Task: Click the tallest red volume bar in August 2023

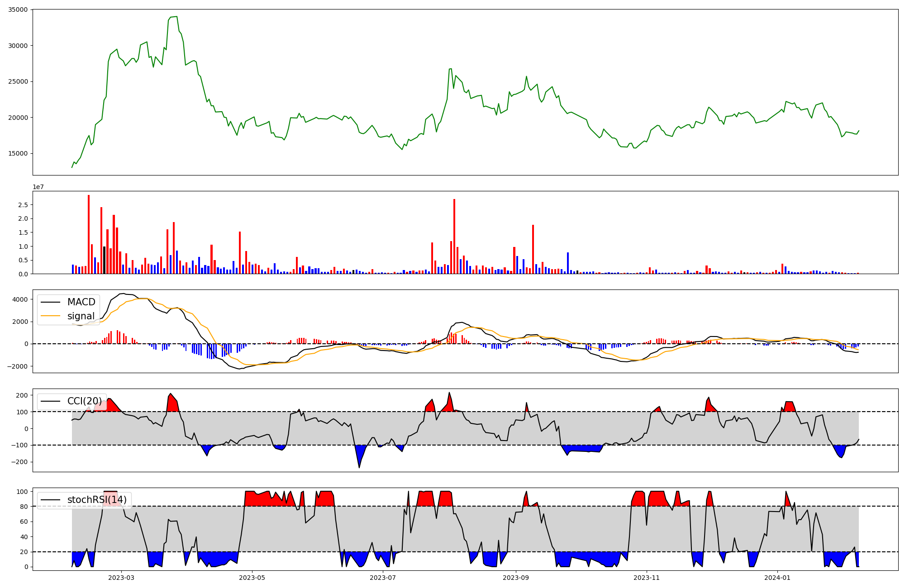Action: tap(454, 235)
